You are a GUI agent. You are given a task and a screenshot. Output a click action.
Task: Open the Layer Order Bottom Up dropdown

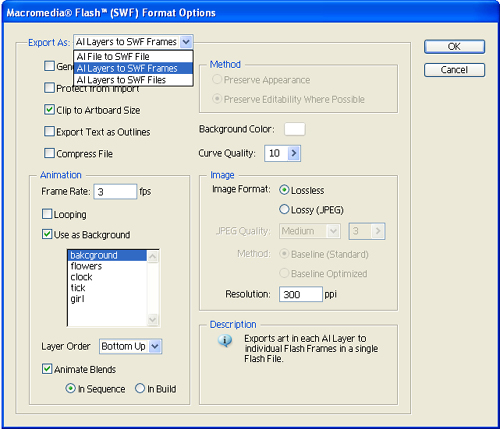(131, 346)
